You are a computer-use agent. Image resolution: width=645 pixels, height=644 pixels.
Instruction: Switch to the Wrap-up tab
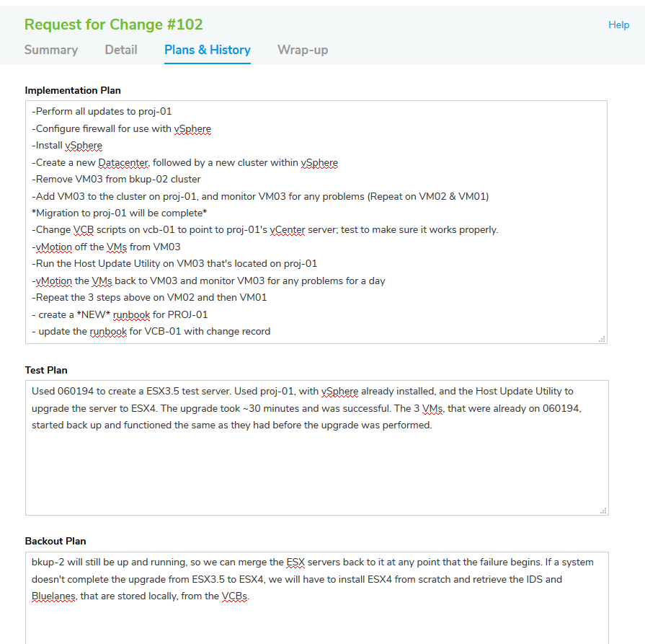pyautogui.click(x=303, y=50)
